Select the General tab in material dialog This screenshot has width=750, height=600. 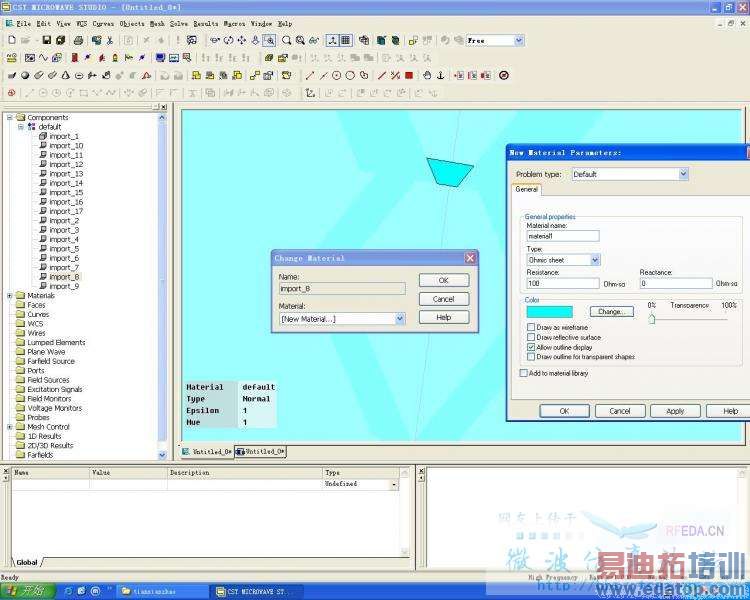527,189
